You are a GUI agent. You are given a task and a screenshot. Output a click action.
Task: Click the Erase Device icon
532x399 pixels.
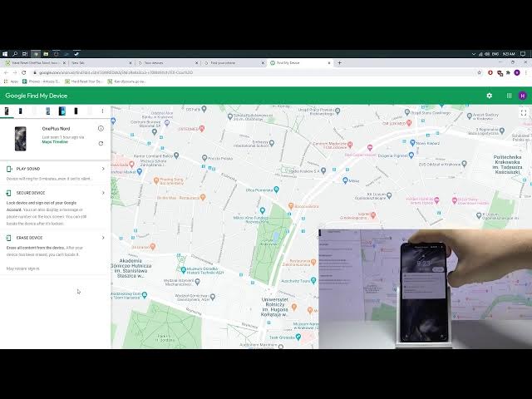9,238
